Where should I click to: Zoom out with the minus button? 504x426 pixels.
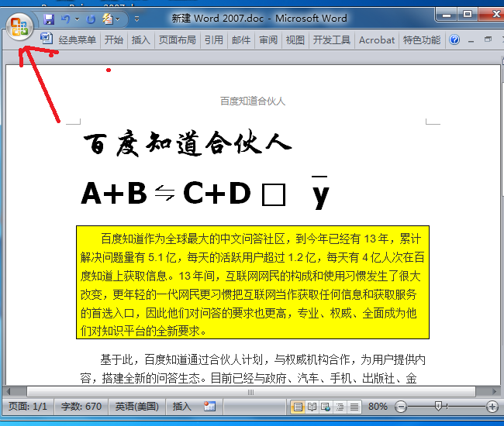pos(401,407)
